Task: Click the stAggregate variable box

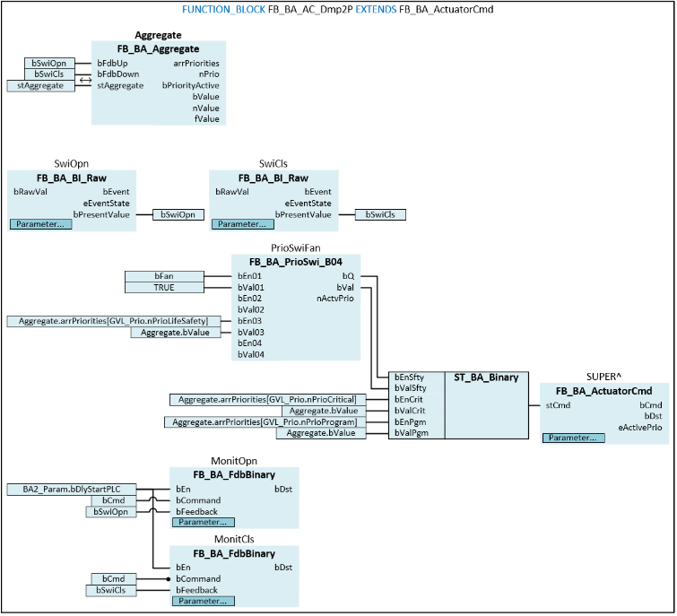Action: (41, 86)
